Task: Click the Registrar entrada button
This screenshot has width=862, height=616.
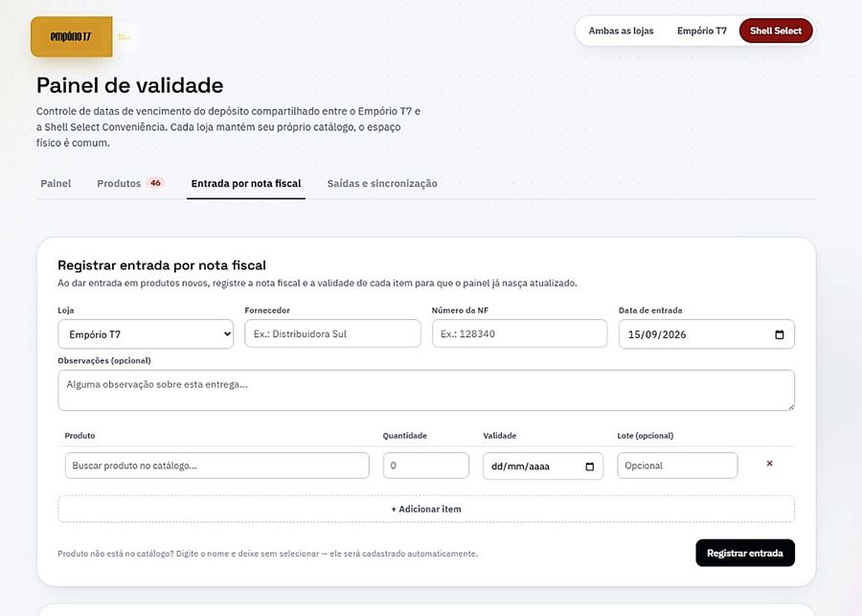Action: (745, 554)
